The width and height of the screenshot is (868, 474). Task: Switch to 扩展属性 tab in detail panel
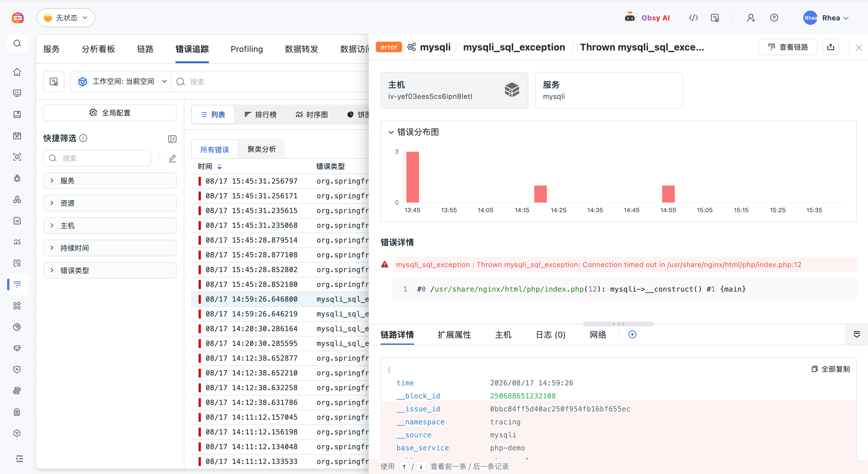click(x=454, y=335)
